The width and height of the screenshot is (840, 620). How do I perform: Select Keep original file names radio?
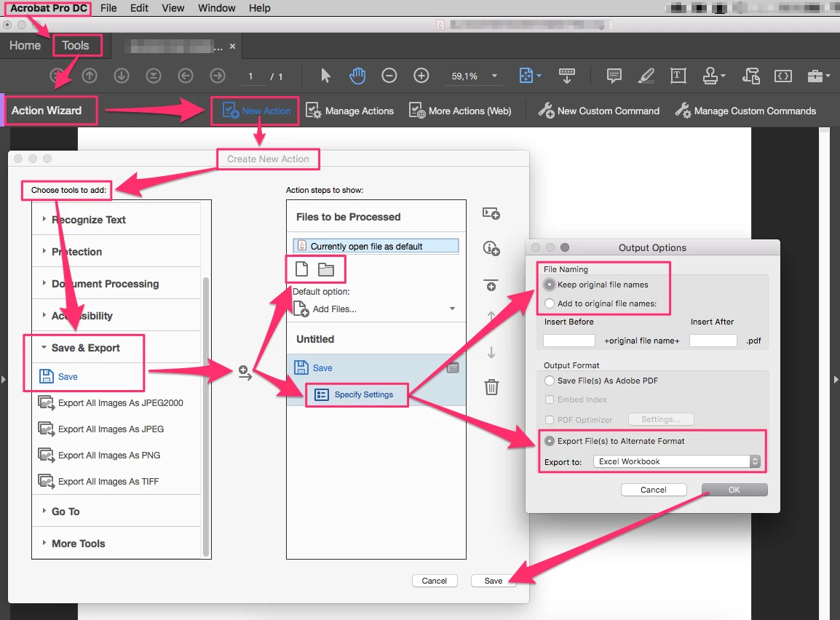click(549, 285)
